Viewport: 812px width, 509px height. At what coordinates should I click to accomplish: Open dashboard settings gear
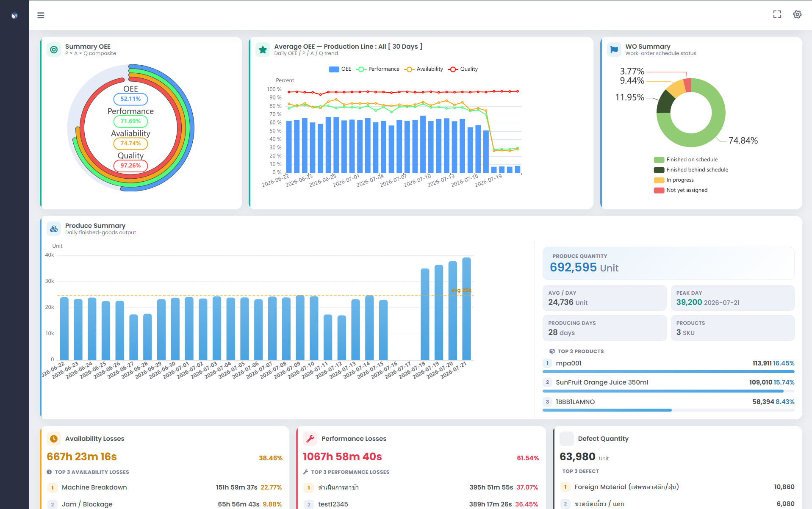tap(797, 14)
